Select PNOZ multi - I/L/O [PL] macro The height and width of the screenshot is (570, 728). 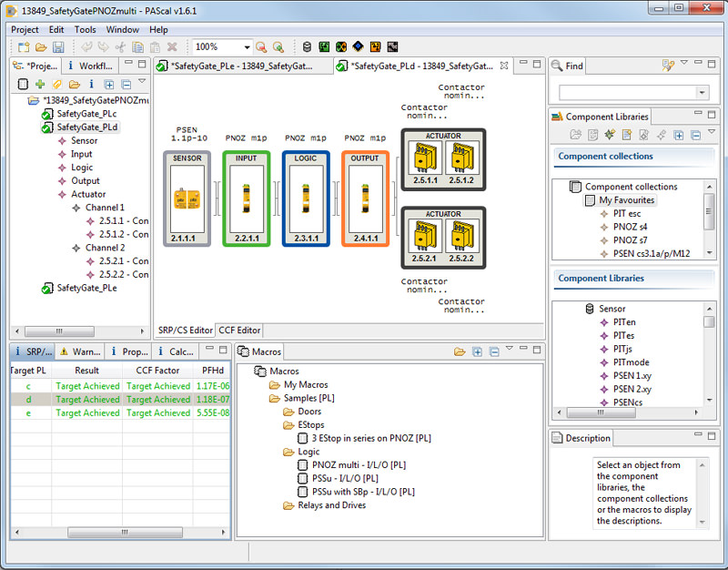[359, 464]
